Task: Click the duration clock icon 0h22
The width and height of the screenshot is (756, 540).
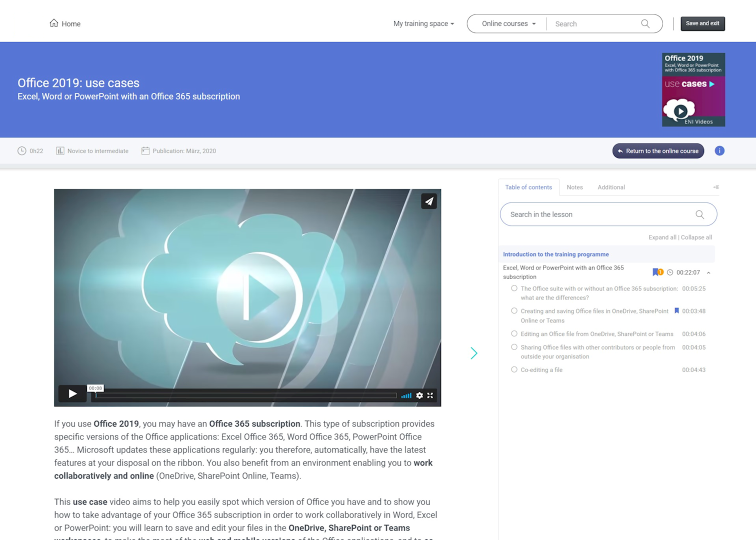Action: click(22, 151)
